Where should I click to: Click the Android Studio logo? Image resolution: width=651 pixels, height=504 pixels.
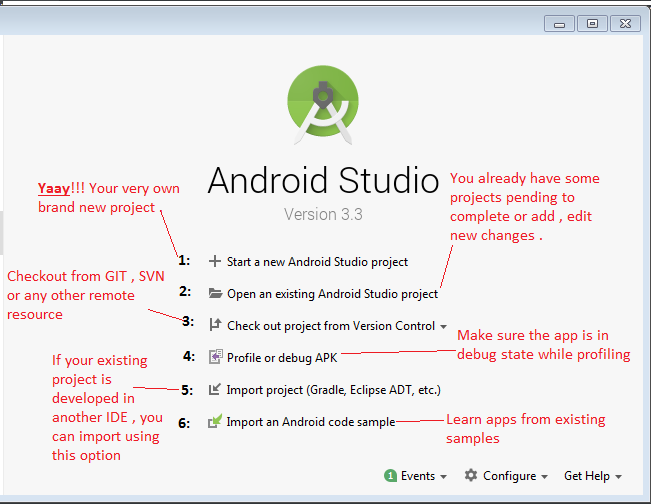click(323, 105)
